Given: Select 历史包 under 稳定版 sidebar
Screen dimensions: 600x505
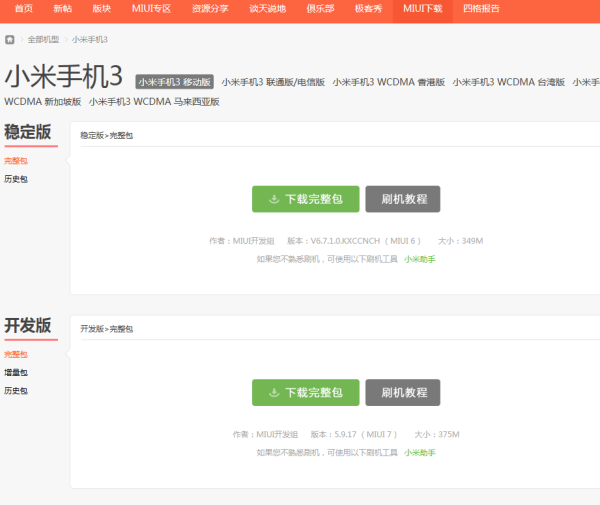Looking at the screenshot, I should [16, 179].
